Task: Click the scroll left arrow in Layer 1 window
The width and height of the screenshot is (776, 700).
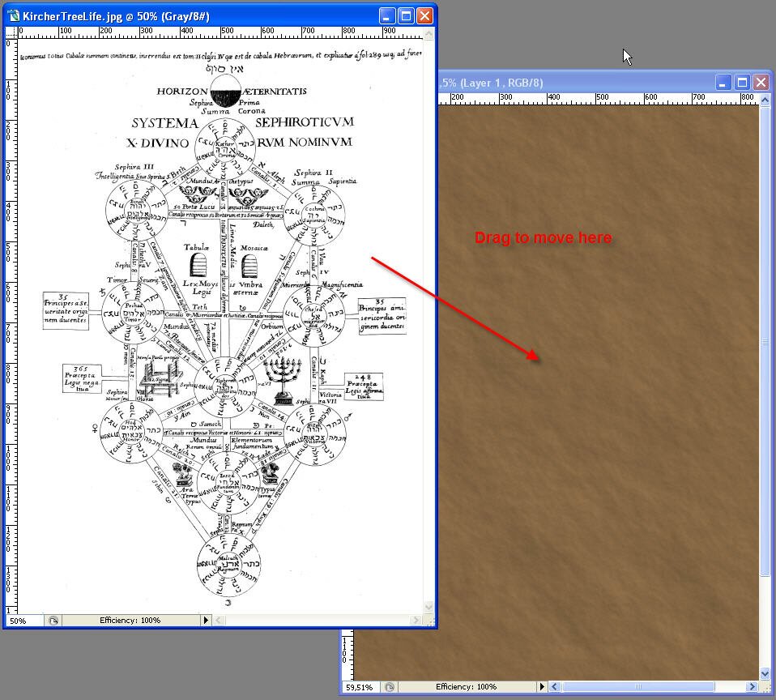Action: 555,687
